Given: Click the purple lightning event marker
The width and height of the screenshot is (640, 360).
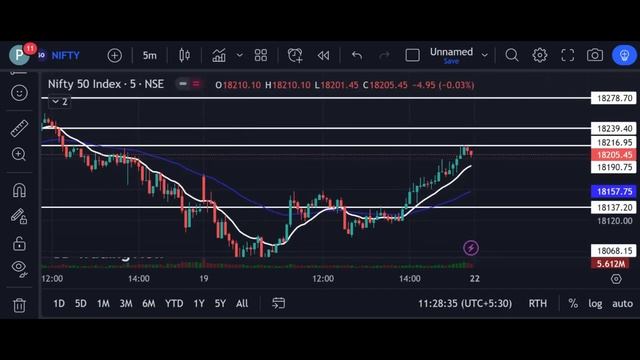Looking at the screenshot, I should coord(471,248).
